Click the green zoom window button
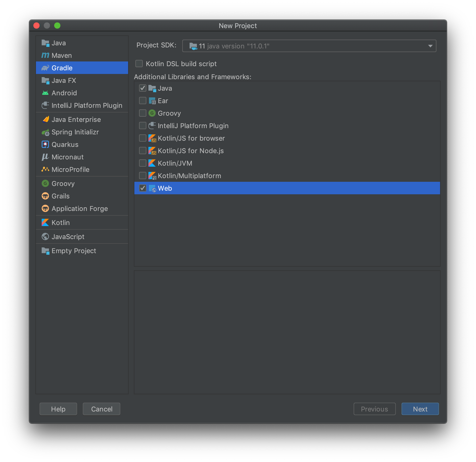476x462 pixels. 57,26
